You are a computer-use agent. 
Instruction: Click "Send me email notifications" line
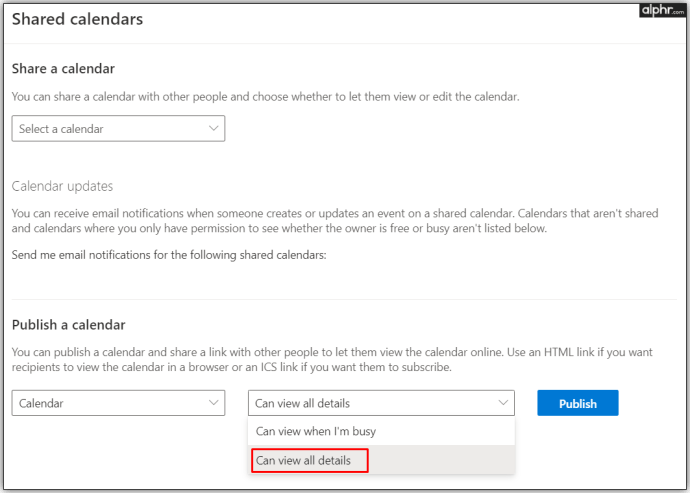pyautogui.click(x=169, y=255)
